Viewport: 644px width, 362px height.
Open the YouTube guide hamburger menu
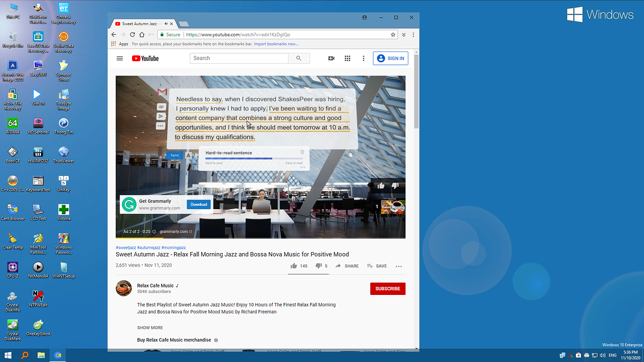[x=120, y=58]
